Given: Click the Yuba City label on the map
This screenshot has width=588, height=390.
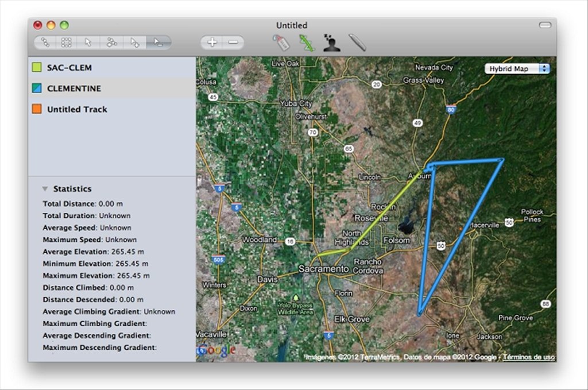Looking at the screenshot, I should pos(296,103).
